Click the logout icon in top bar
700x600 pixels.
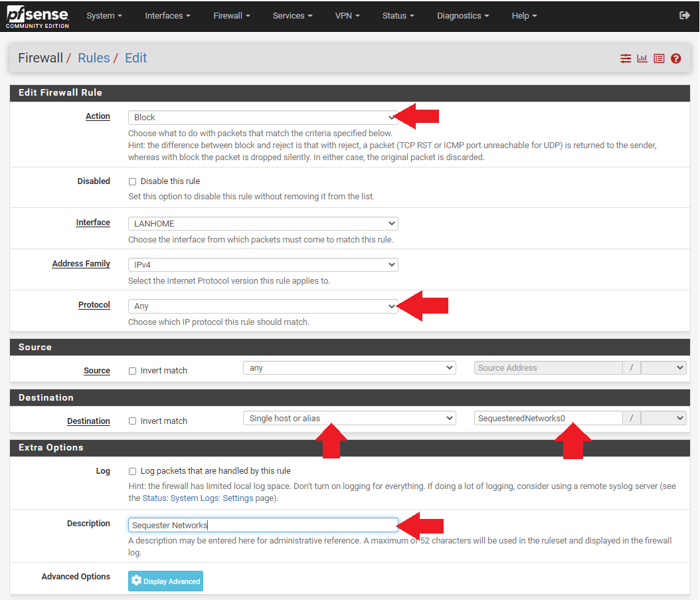coord(684,16)
